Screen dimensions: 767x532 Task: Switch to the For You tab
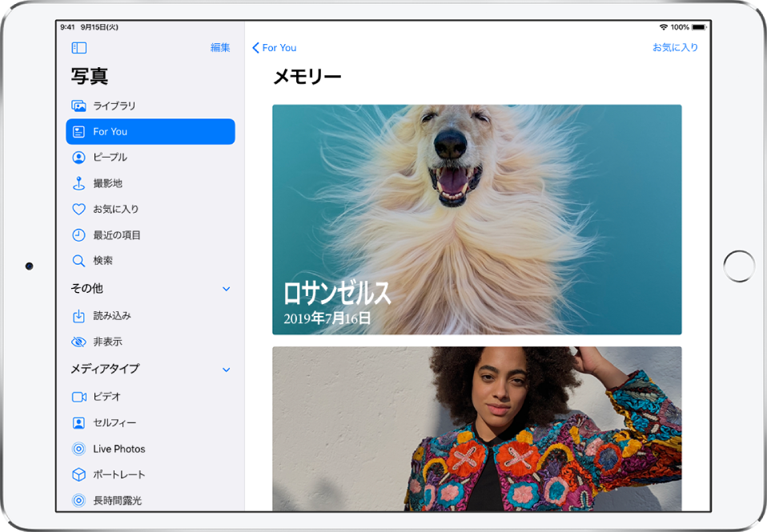(150, 131)
